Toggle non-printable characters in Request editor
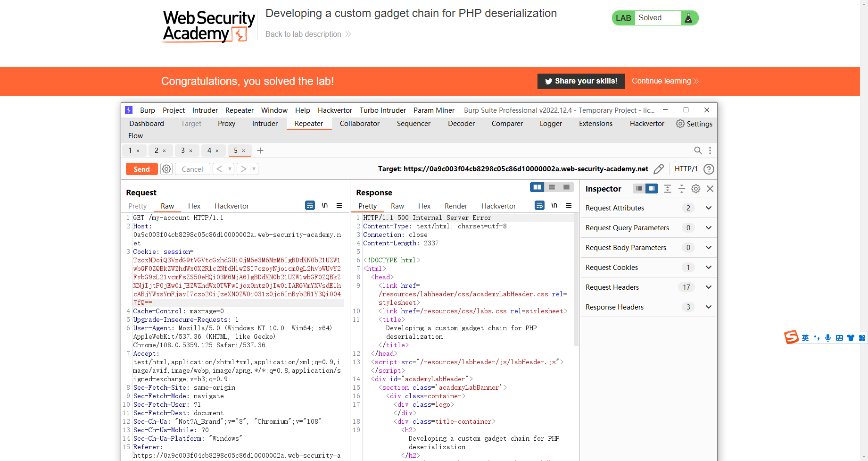Viewport: 868px width, 461px height. pos(325,205)
